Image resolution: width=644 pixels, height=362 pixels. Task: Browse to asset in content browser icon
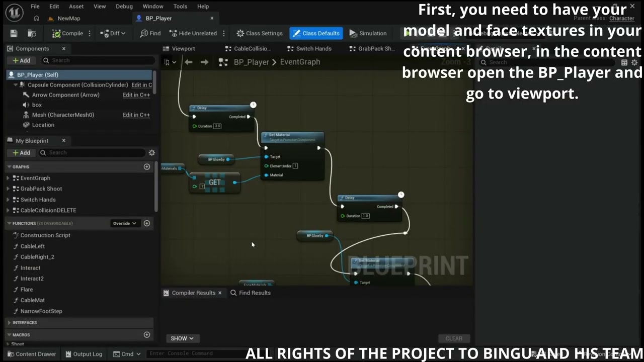tap(32, 33)
